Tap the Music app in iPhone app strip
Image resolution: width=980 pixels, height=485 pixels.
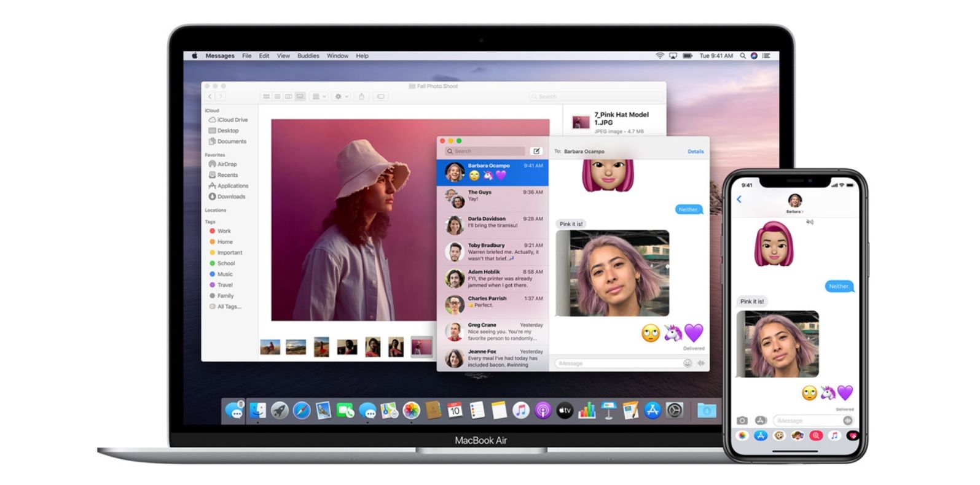tap(834, 435)
